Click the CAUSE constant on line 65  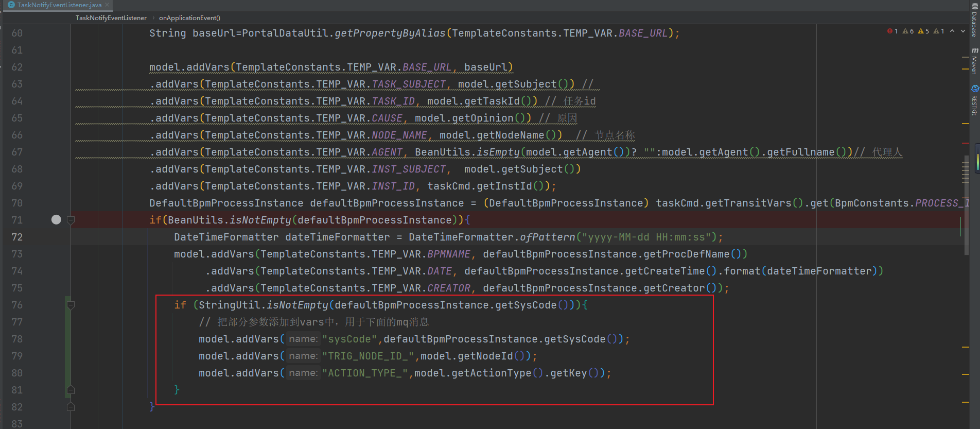pyautogui.click(x=387, y=118)
